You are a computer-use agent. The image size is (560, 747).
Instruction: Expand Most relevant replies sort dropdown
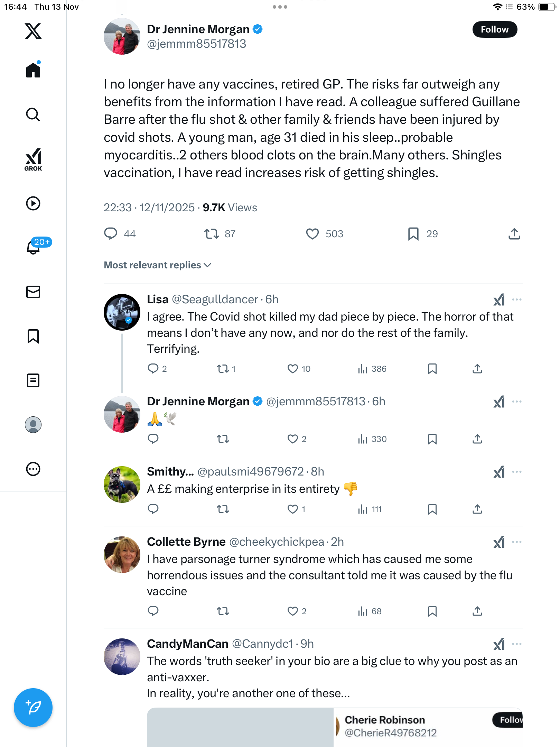coord(158,265)
